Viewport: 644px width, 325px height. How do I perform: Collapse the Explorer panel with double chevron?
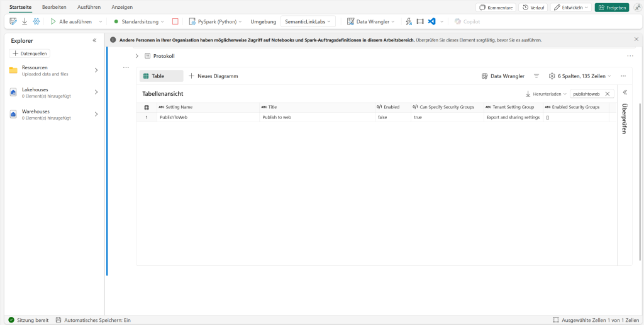pos(94,40)
